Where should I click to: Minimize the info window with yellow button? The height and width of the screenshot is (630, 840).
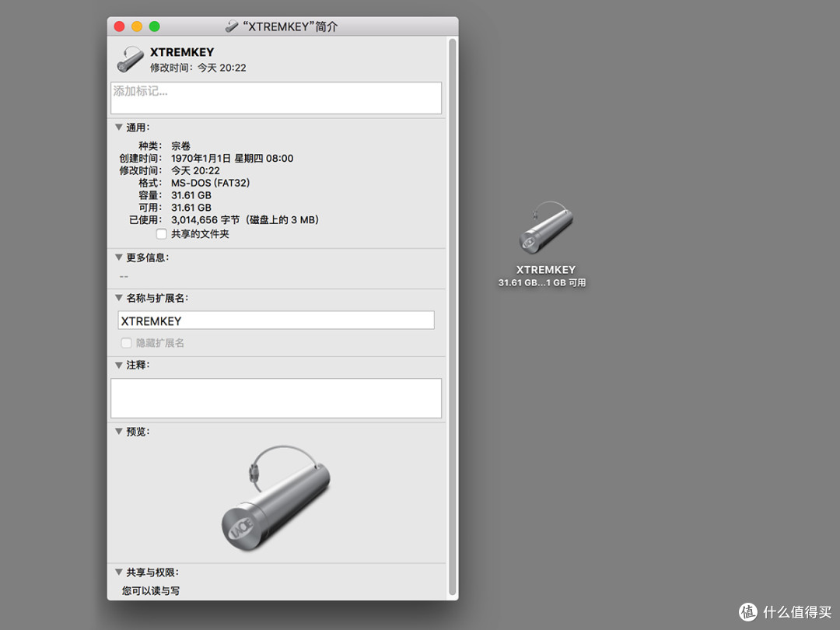[x=137, y=26]
